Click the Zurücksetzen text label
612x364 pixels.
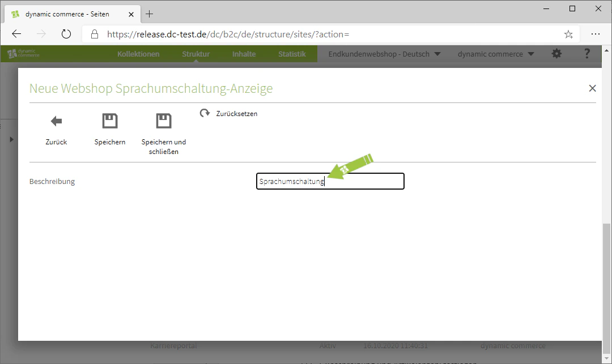(236, 113)
